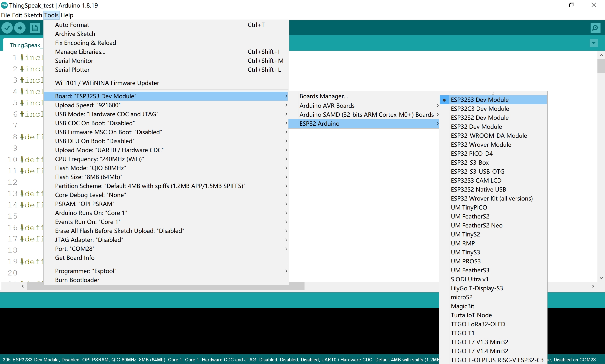The image size is (605, 364).
Task: Select ESP32S3 CAM LCD board
Action: [493, 180]
